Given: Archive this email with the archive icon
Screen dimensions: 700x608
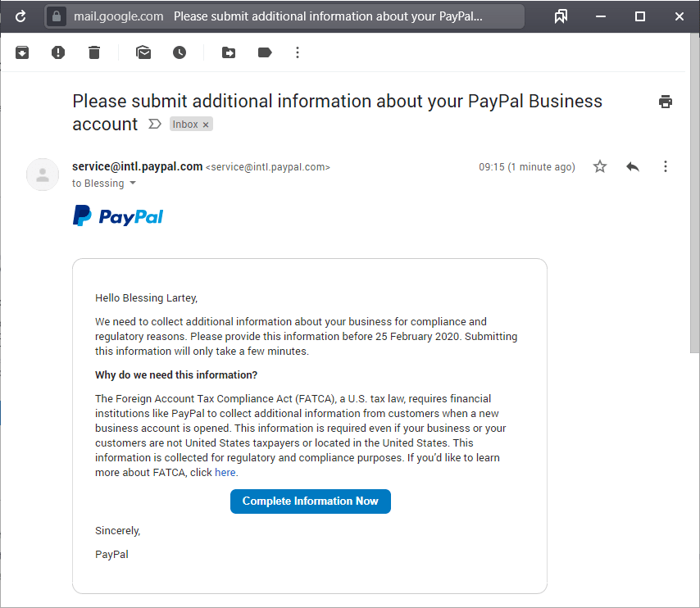Looking at the screenshot, I should [x=22, y=52].
